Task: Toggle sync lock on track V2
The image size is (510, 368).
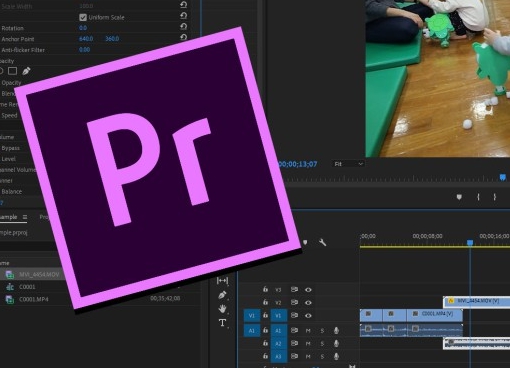Action: tap(294, 302)
